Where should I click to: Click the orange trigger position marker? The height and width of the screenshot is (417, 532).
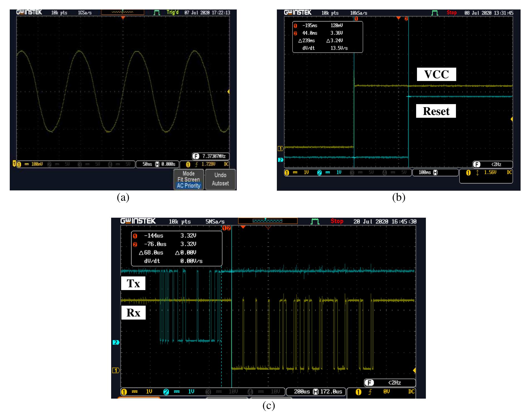tap(123, 17)
